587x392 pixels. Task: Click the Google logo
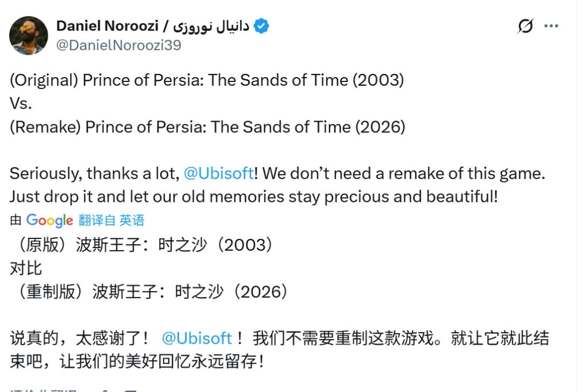[x=49, y=220]
